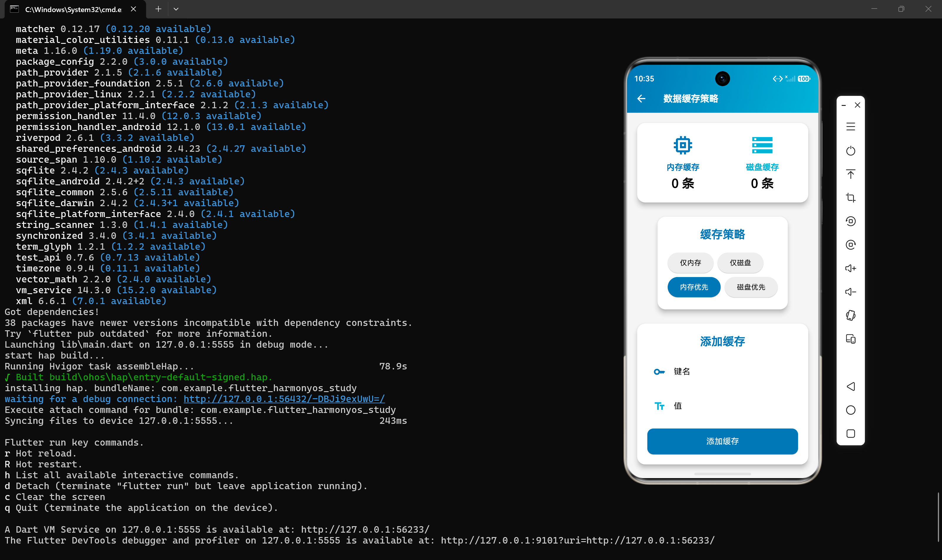Click the 缓存策略 section heading
Image resolution: width=942 pixels, height=560 pixels.
pos(722,234)
